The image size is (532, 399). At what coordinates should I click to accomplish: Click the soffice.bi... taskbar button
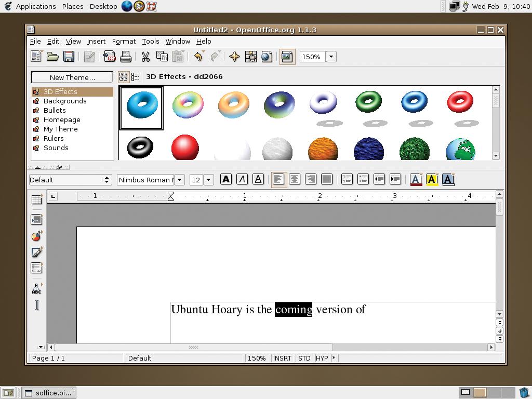pos(49,393)
